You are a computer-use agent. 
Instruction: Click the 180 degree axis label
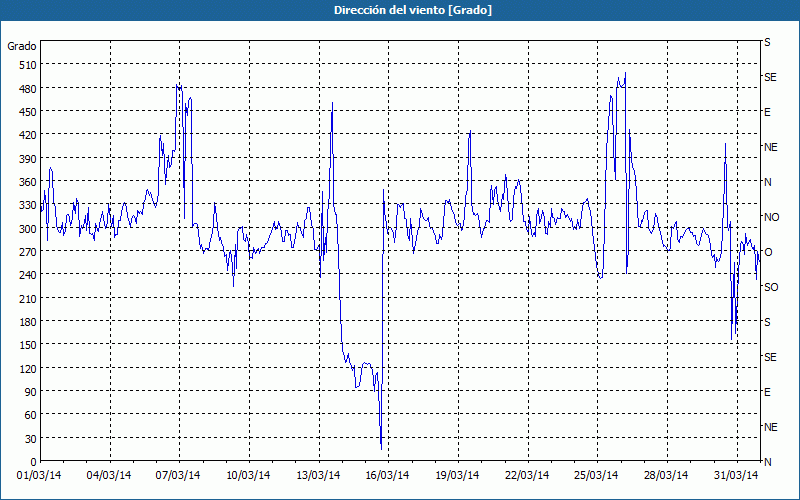pyautogui.click(x=28, y=322)
